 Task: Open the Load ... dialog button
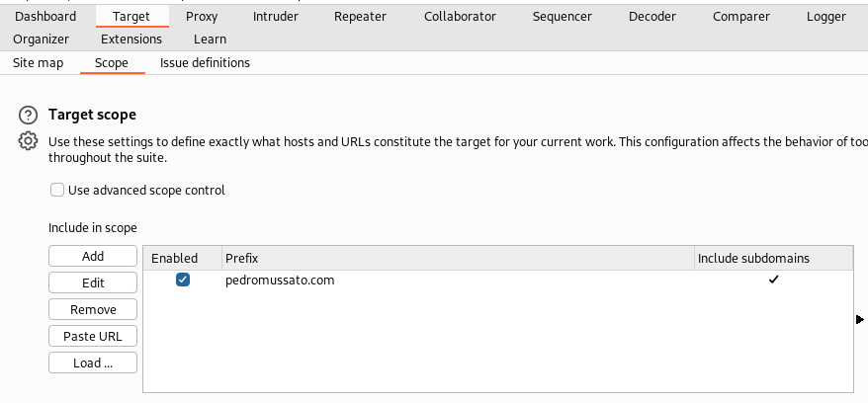(x=93, y=363)
